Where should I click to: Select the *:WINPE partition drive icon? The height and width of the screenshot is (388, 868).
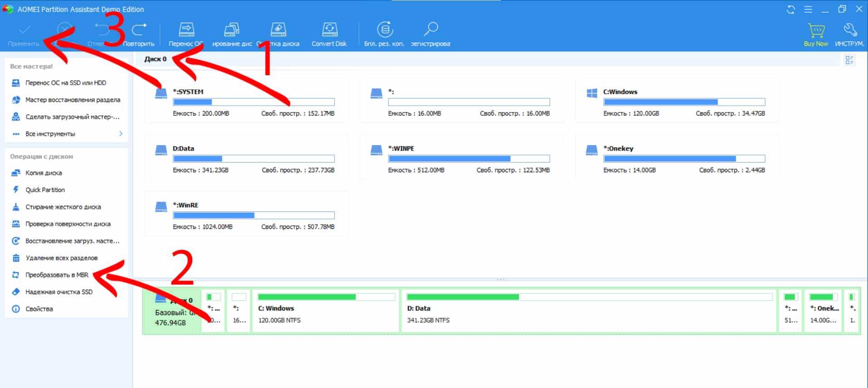376,150
